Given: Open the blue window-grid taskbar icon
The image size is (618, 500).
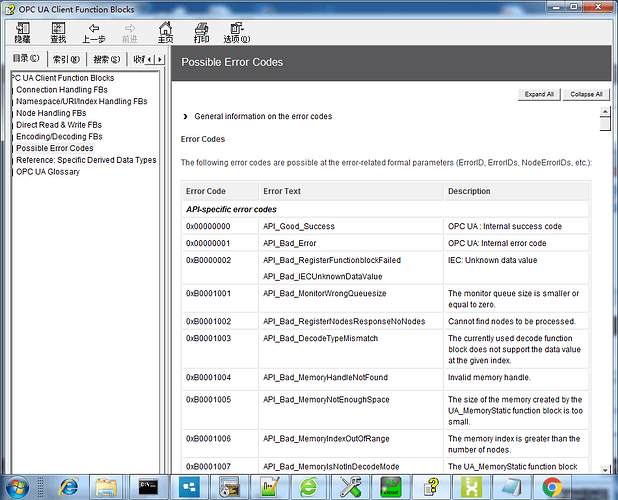Looking at the screenshot, I should click(x=189, y=487).
